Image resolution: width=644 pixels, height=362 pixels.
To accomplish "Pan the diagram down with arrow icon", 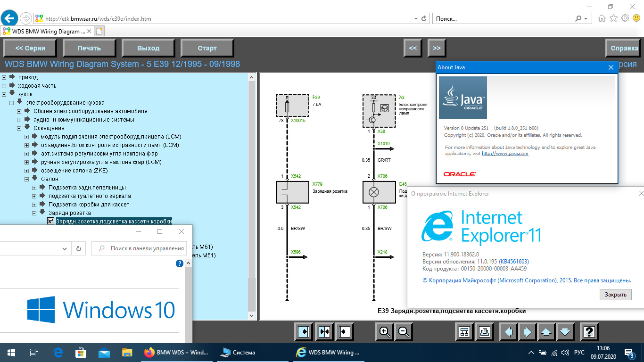I will pyautogui.click(x=565, y=332).
